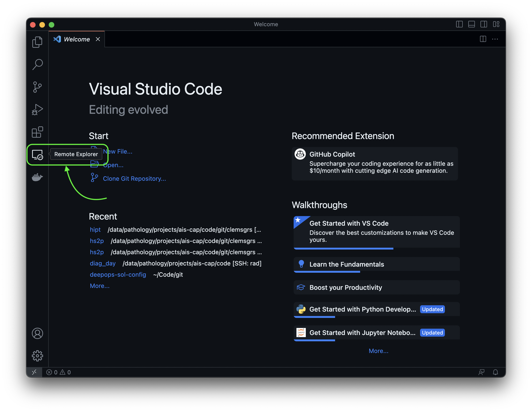Open Get Started with VS Code walkthrough
Screen dimensions: 532x412
click(x=377, y=232)
